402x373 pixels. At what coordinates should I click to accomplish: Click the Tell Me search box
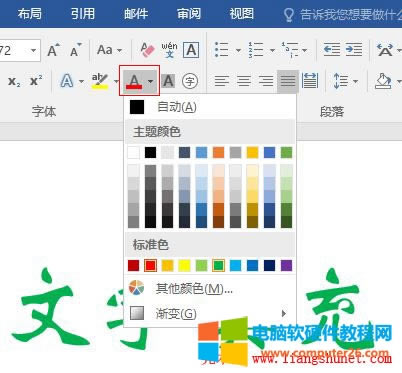pos(343,15)
